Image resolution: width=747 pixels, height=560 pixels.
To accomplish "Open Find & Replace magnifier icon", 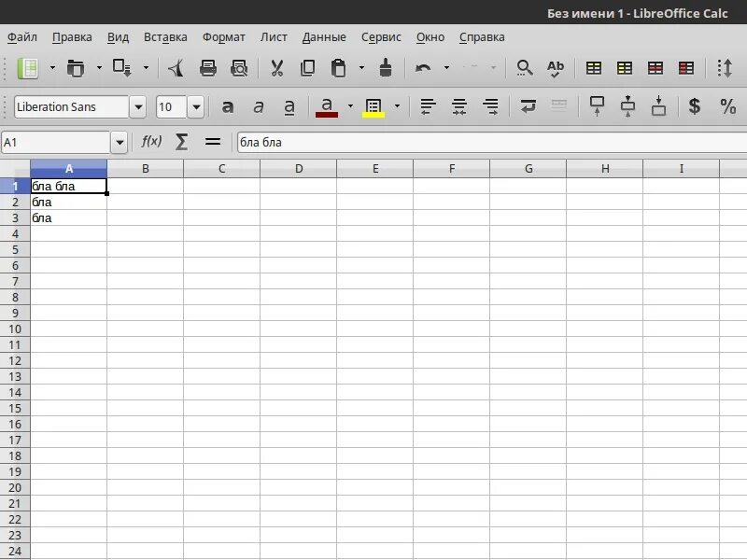I will point(525,68).
